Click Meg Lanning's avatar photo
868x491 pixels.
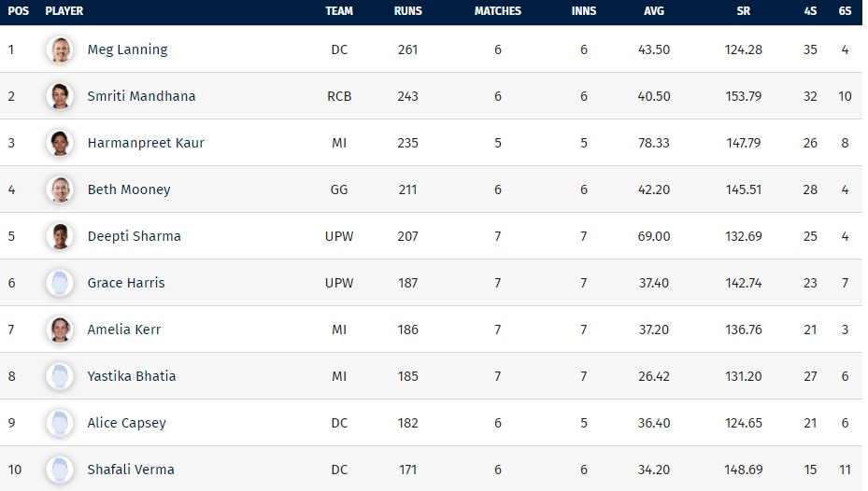pos(60,49)
